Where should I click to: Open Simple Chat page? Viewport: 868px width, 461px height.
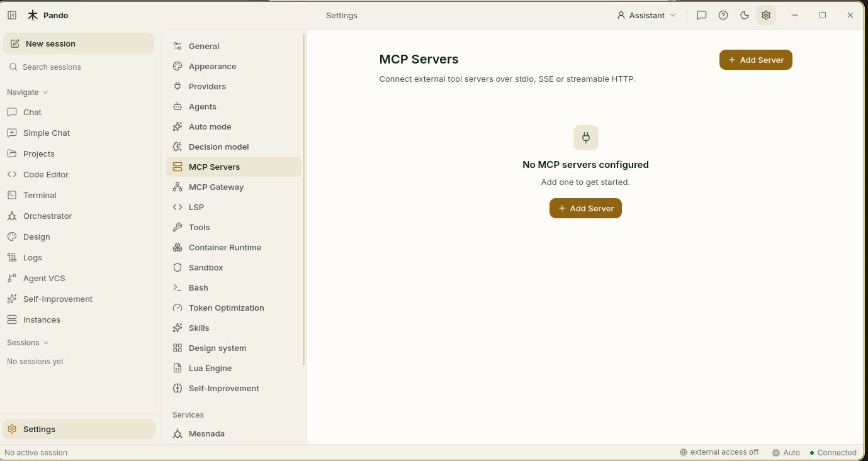(79, 133)
